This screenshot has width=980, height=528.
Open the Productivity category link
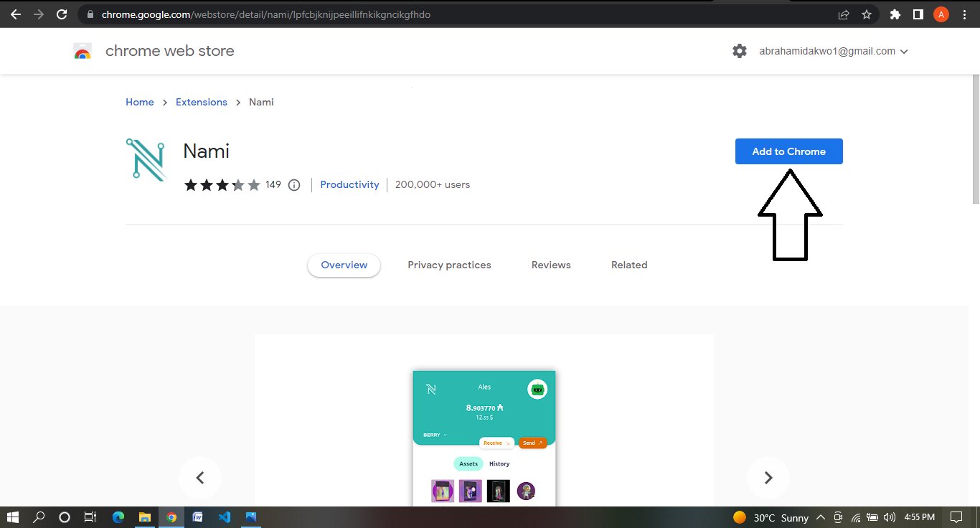[x=349, y=184]
